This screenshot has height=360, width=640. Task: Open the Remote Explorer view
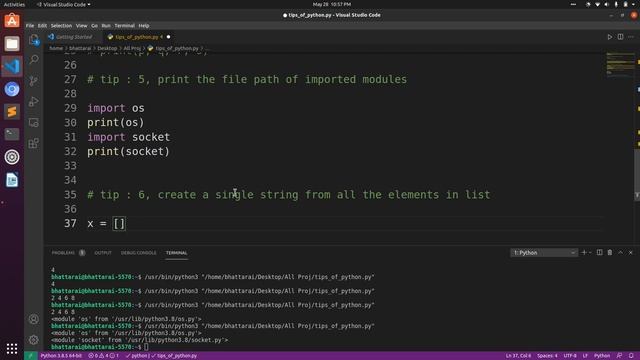tap(34, 122)
